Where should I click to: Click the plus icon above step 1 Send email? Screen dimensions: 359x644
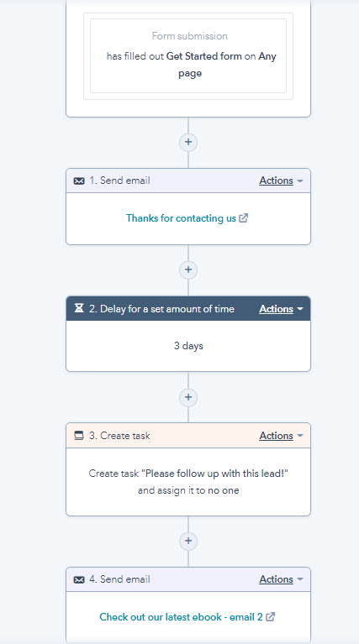click(188, 142)
